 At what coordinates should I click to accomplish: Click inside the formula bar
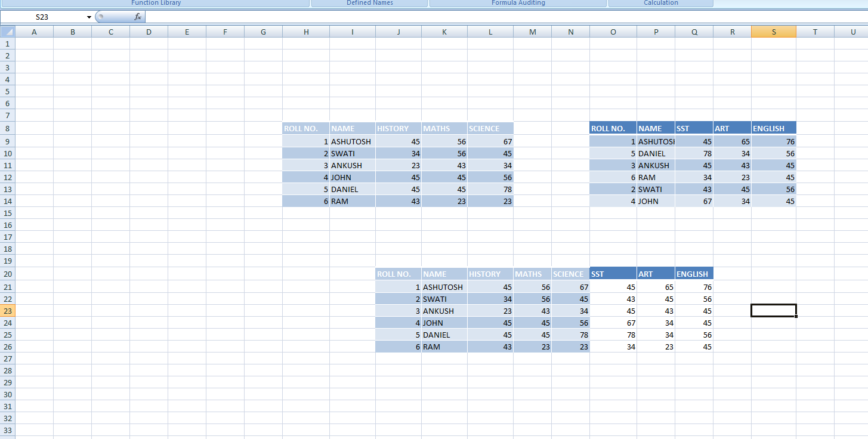pyautogui.click(x=506, y=17)
